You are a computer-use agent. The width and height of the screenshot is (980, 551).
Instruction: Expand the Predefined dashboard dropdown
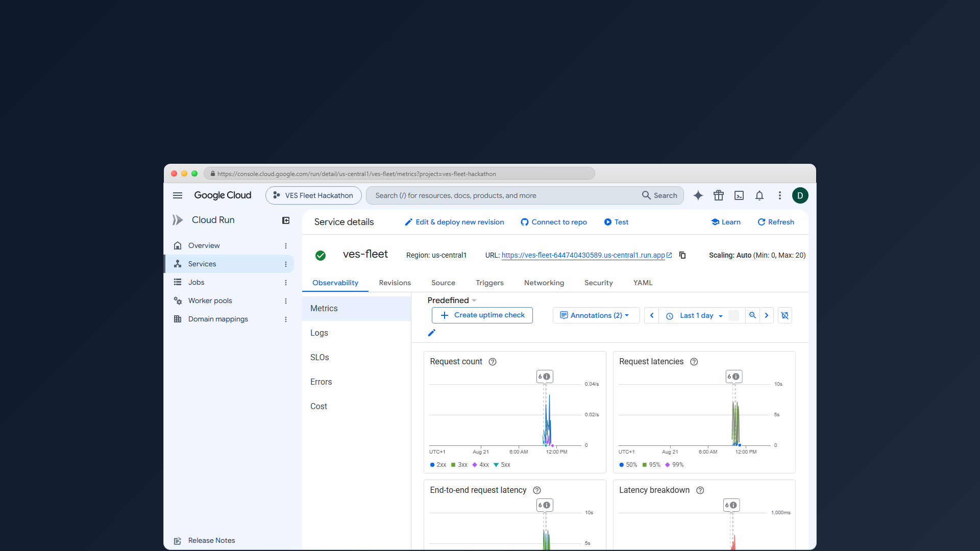pos(452,300)
